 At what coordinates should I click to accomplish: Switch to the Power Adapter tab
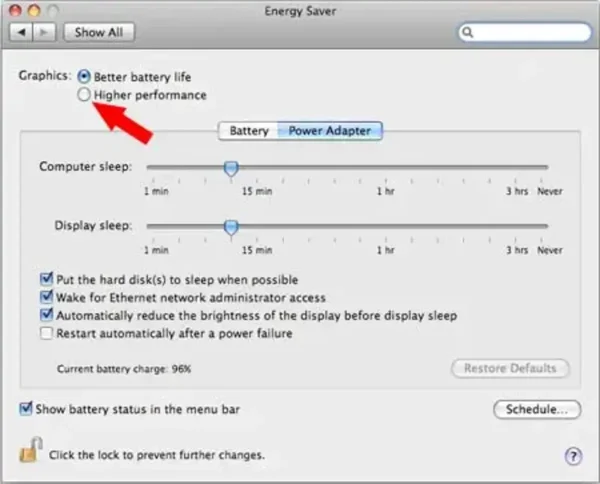point(329,131)
